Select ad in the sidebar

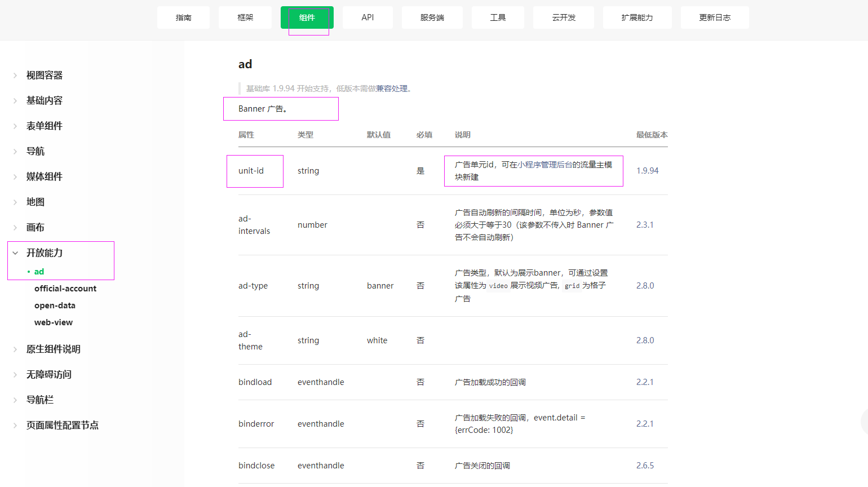(x=39, y=271)
